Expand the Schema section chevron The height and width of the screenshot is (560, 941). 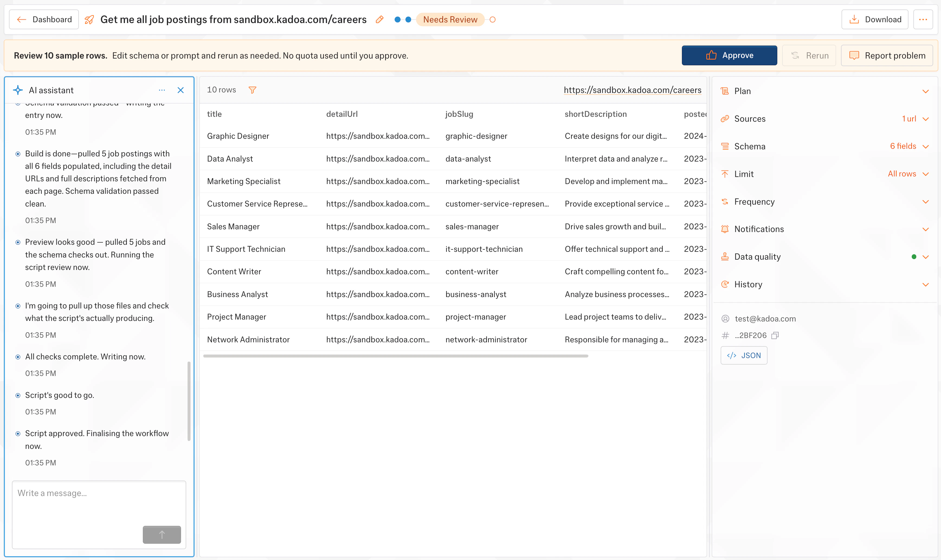pos(926,146)
